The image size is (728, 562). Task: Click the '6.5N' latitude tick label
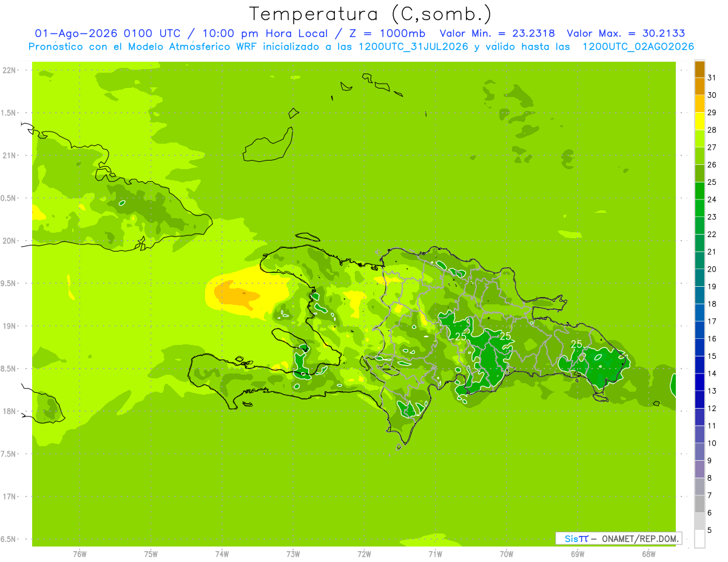[x=8, y=540]
